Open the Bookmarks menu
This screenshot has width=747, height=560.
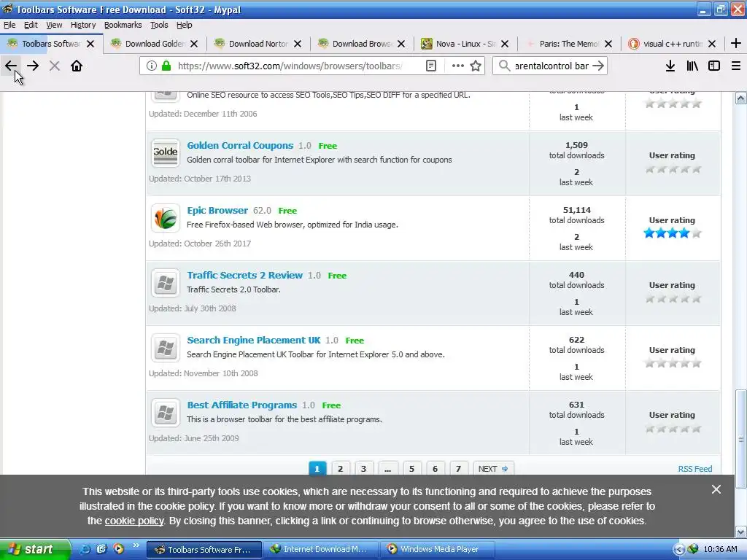coord(123,25)
